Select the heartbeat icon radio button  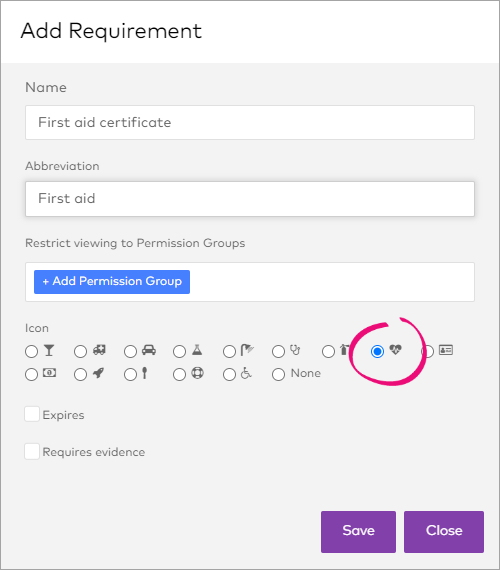click(x=377, y=352)
